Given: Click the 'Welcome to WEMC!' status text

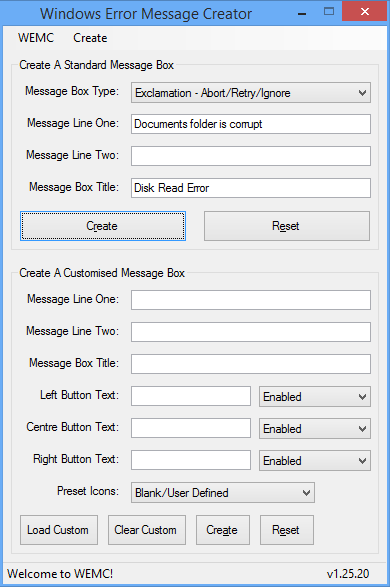Looking at the screenshot, I should tap(60, 574).
